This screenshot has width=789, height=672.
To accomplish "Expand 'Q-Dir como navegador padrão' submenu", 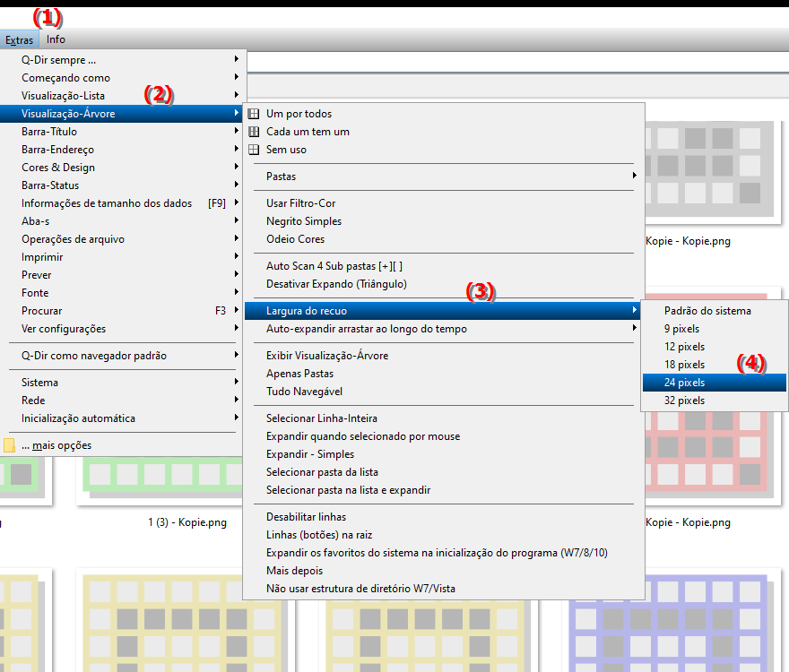I will tap(94, 356).
